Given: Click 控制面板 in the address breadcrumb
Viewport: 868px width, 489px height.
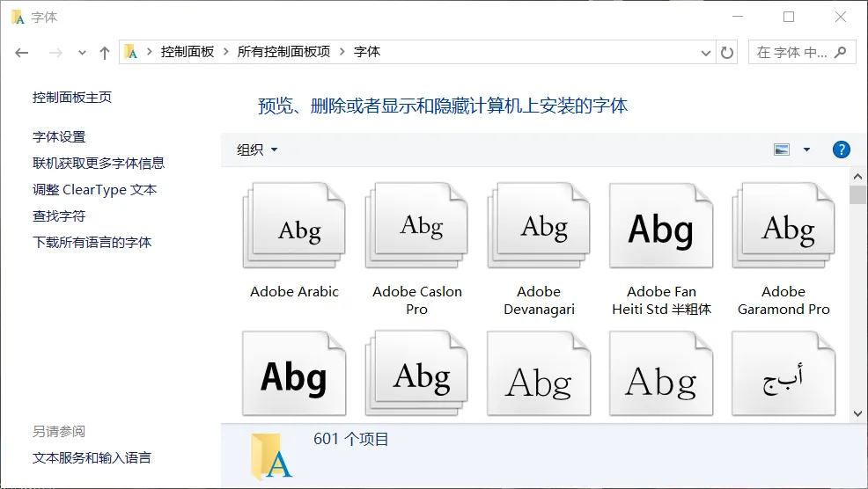Looking at the screenshot, I should [x=187, y=52].
